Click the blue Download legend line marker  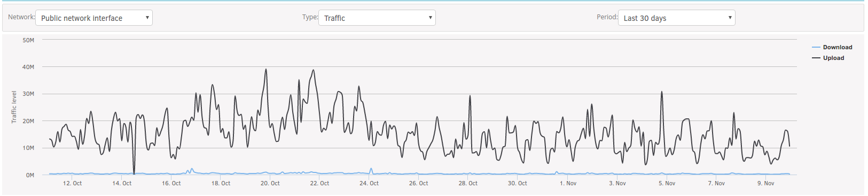coord(816,47)
